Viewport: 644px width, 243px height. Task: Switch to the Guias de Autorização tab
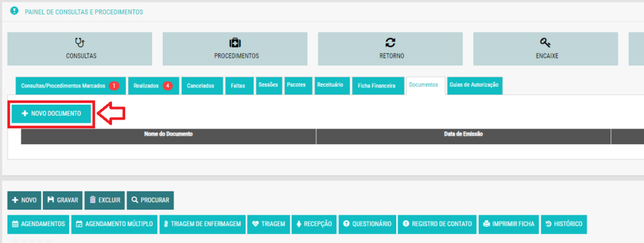coord(475,86)
